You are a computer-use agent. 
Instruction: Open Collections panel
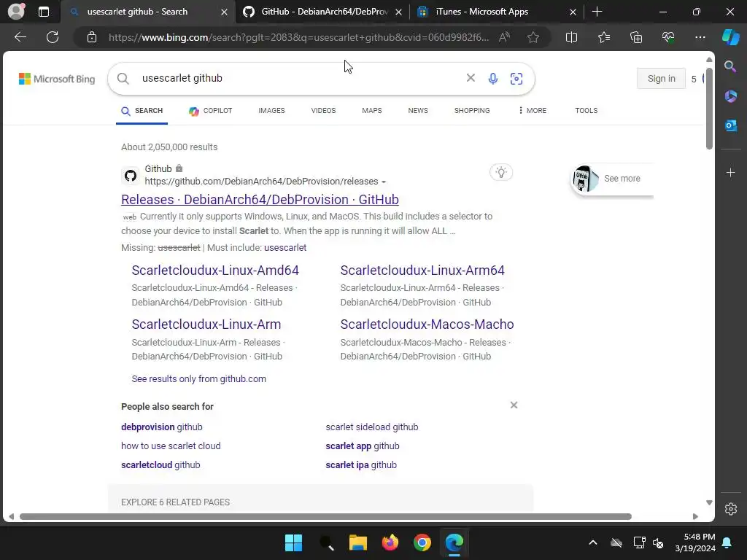click(x=636, y=37)
